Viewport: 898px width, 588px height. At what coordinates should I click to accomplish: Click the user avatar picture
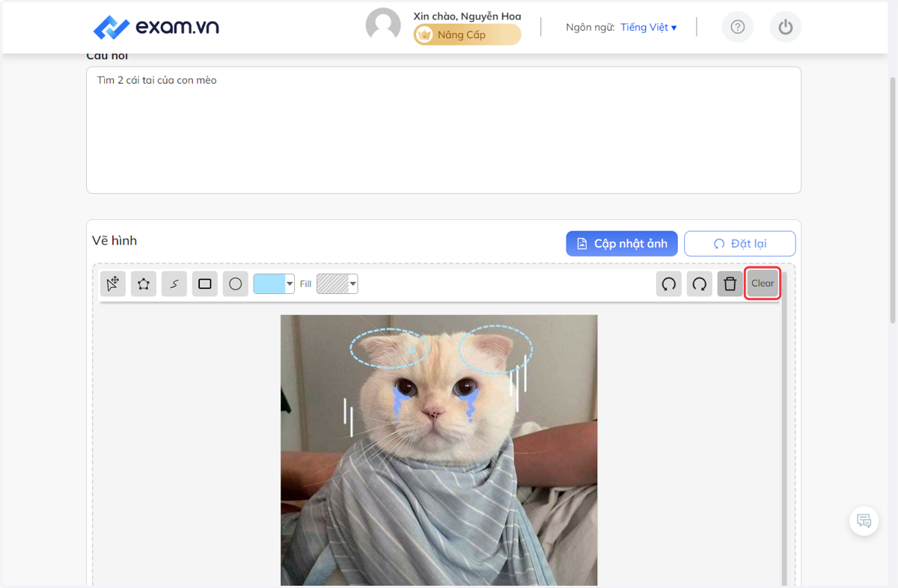pos(383,25)
